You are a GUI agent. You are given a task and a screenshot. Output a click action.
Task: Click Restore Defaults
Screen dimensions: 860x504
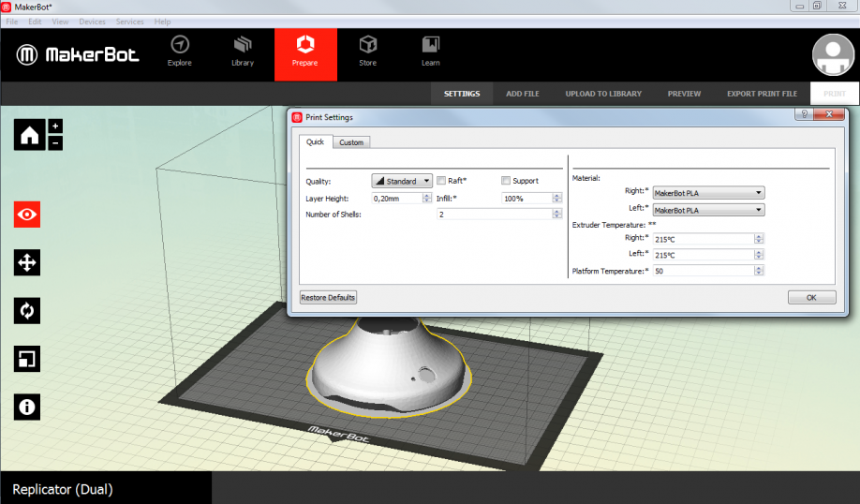tap(328, 297)
